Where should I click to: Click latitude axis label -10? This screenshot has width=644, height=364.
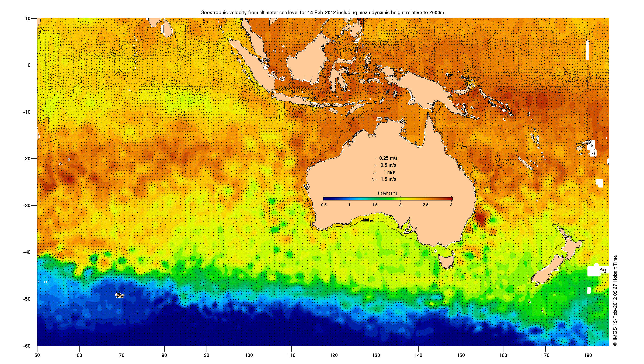tap(27, 112)
